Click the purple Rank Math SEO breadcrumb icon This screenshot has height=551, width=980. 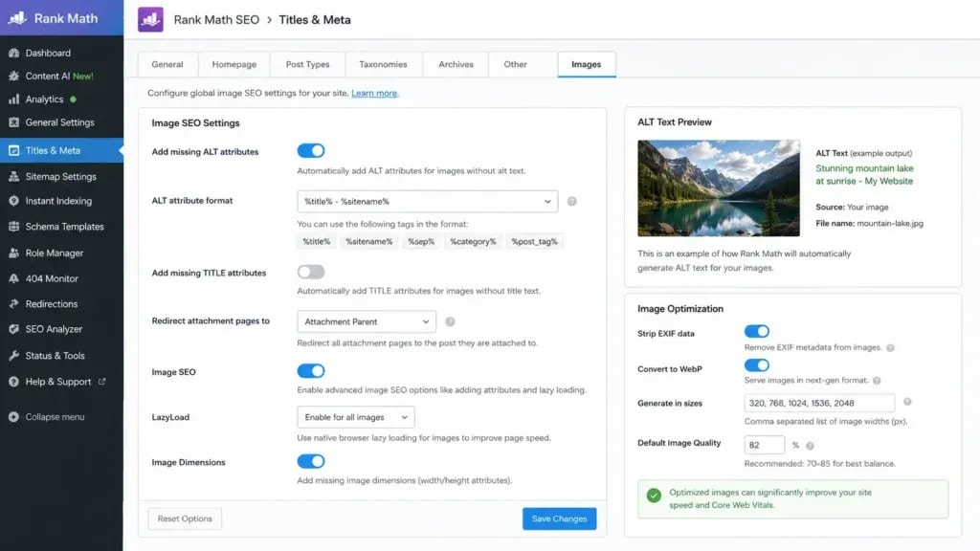point(150,19)
